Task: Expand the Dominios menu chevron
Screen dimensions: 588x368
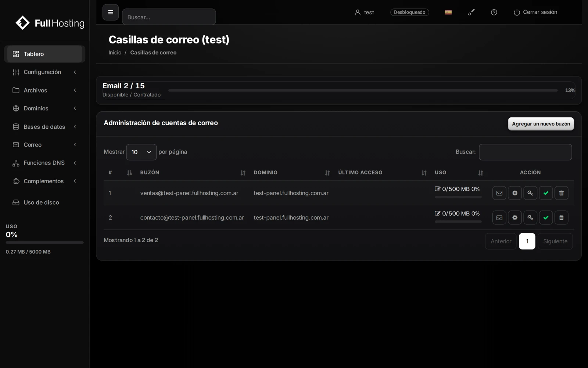Action: [75, 108]
